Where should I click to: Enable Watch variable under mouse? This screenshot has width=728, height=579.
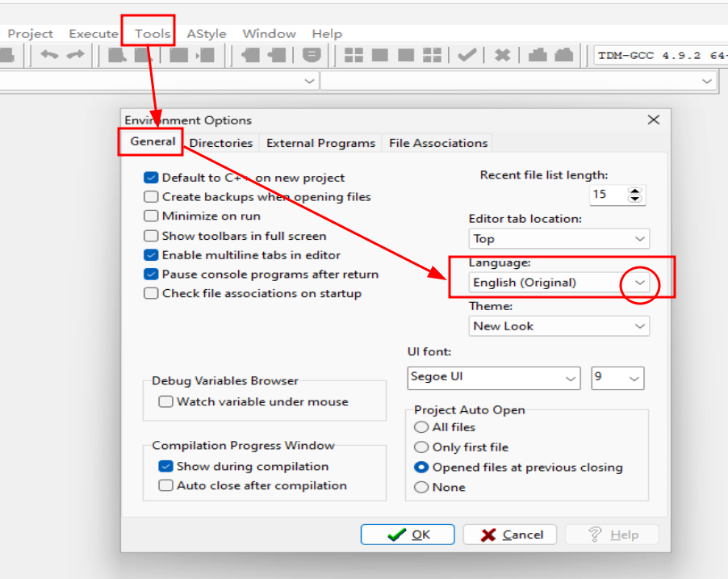pos(165,401)
